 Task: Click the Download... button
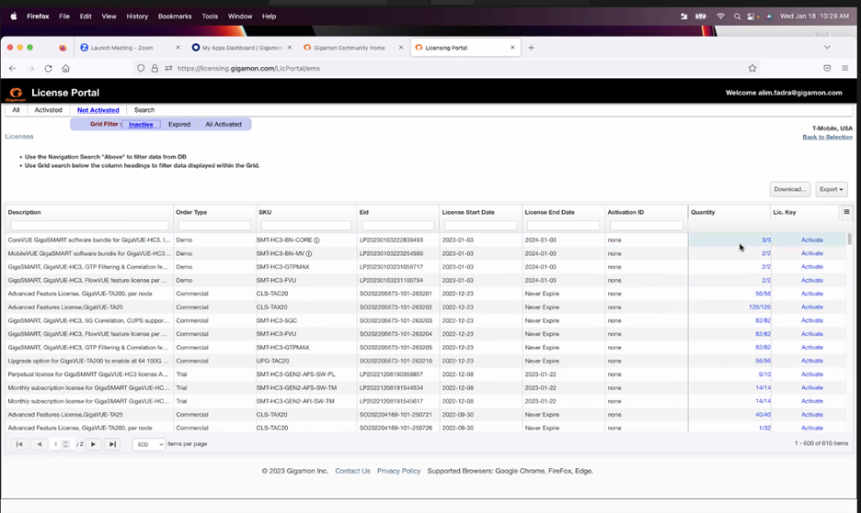[789, 189]
